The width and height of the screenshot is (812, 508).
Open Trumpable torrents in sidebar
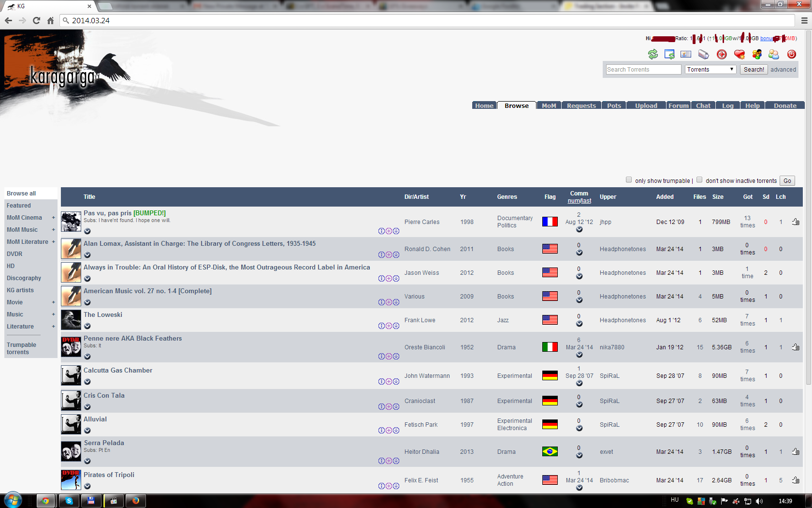21,348
